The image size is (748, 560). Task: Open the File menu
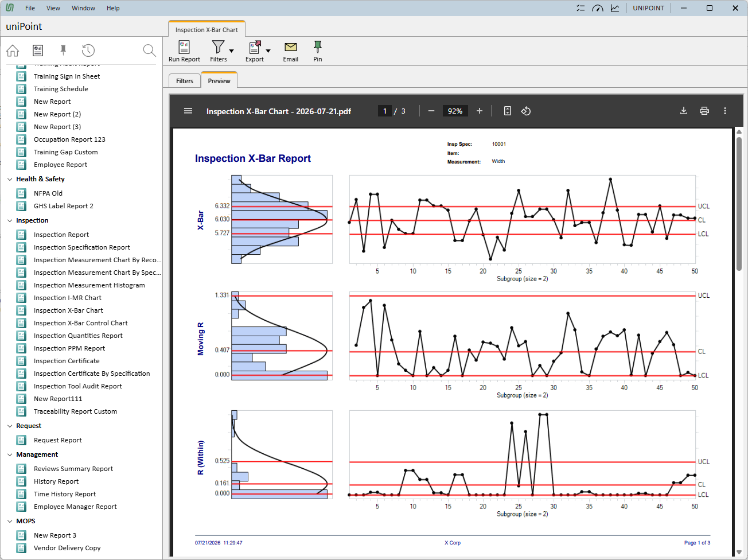[x=30, y=8]
